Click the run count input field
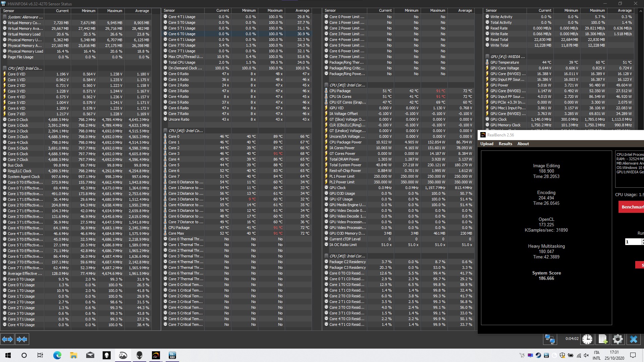 (x=633, y=242)
